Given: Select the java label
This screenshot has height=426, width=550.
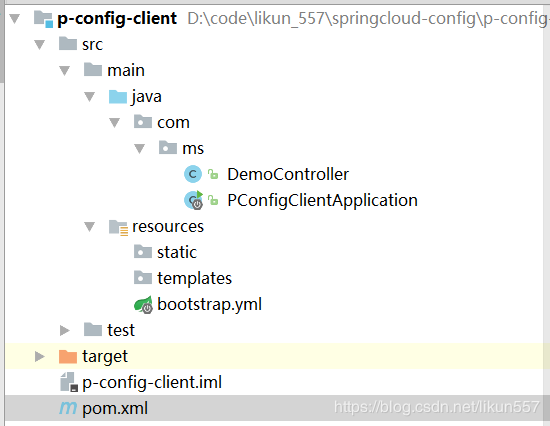Looking at the screenshot, I should pos(147,97).
